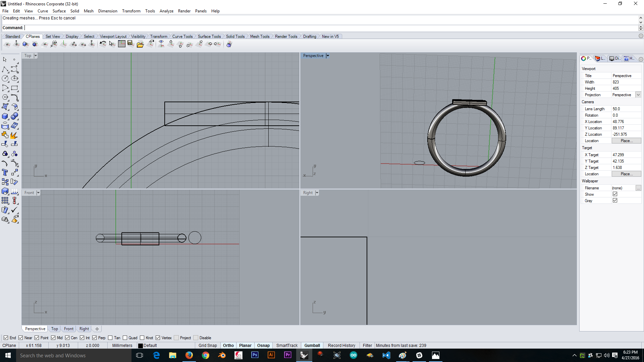Click the Open folder icon in toolbar
This screenshot has height=362, width=644.
[140, 44]
